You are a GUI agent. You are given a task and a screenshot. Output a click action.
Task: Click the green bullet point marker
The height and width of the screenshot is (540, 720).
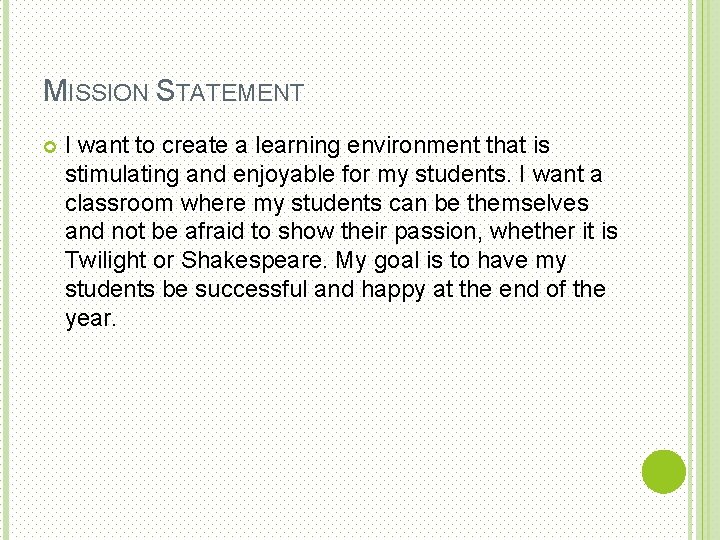tap(50, 148)
